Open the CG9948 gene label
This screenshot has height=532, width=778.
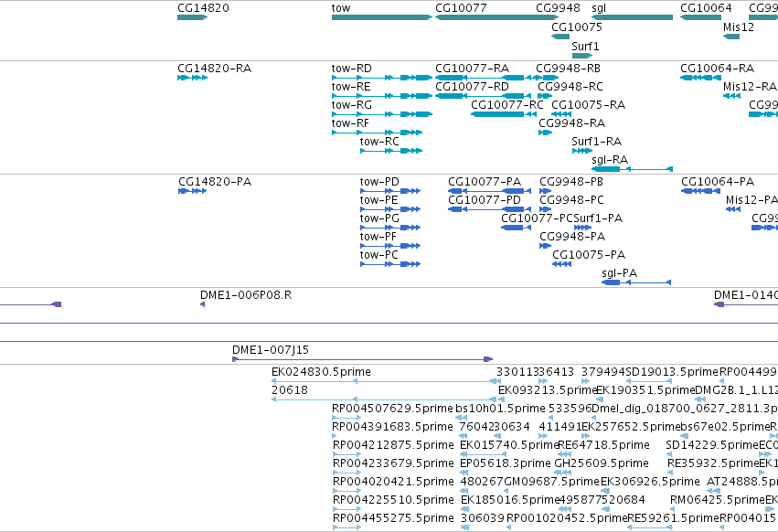click(558, 8)
